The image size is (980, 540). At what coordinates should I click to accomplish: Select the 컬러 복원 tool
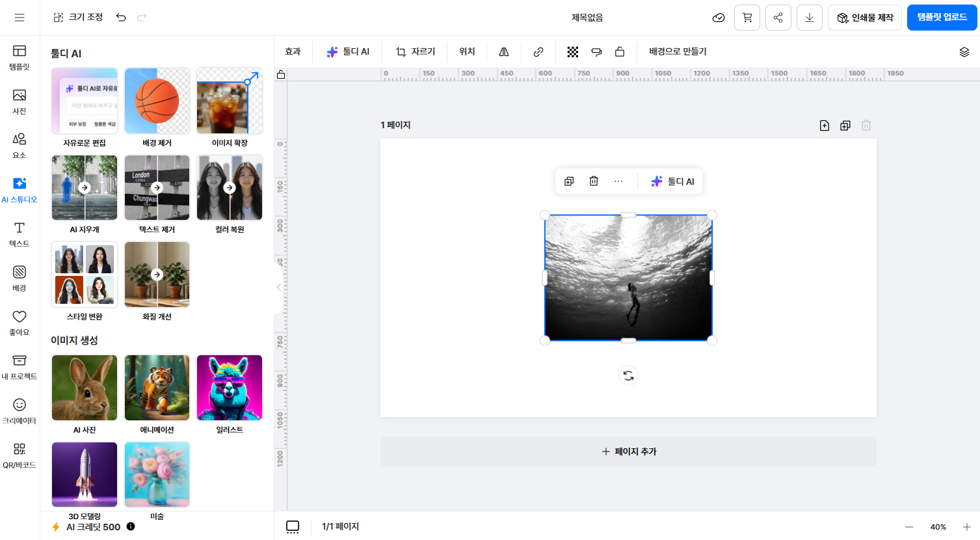pyautogui.click(x=230, y=195)
